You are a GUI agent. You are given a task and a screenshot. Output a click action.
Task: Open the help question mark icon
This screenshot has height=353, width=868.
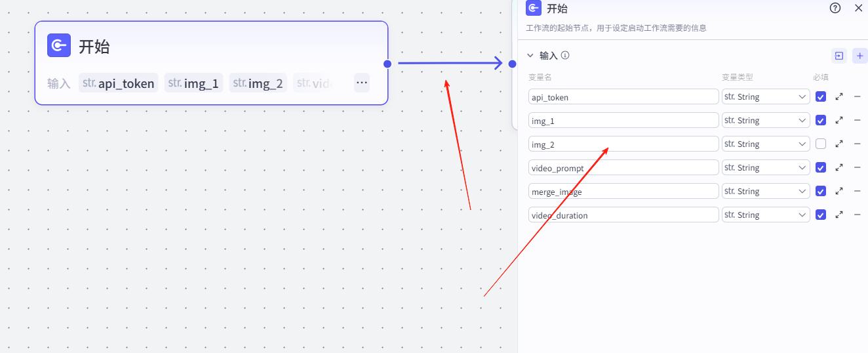(835, 8)
